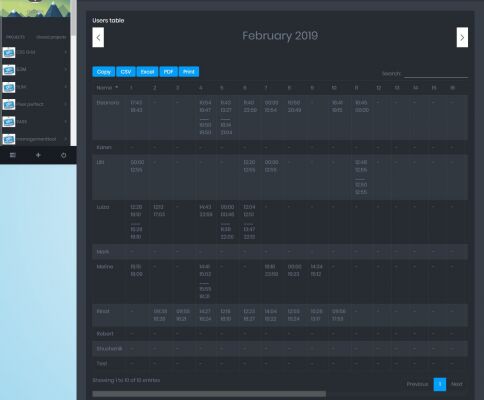Click the Pixel perfect project icon
Image resolution: width=484 pixels, height=400 pixels.
(x=9, y=104)
